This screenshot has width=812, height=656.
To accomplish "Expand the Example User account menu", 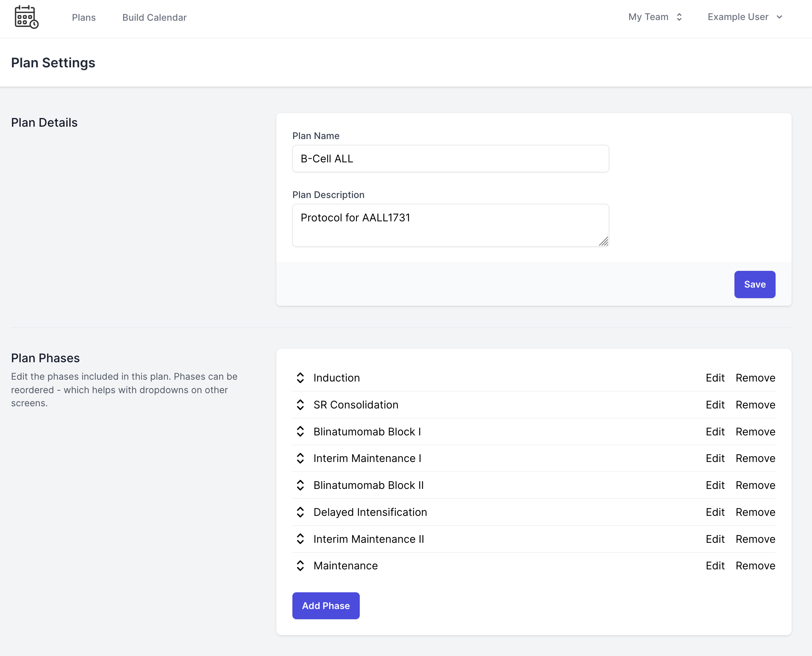I will [x=746, y=17].
